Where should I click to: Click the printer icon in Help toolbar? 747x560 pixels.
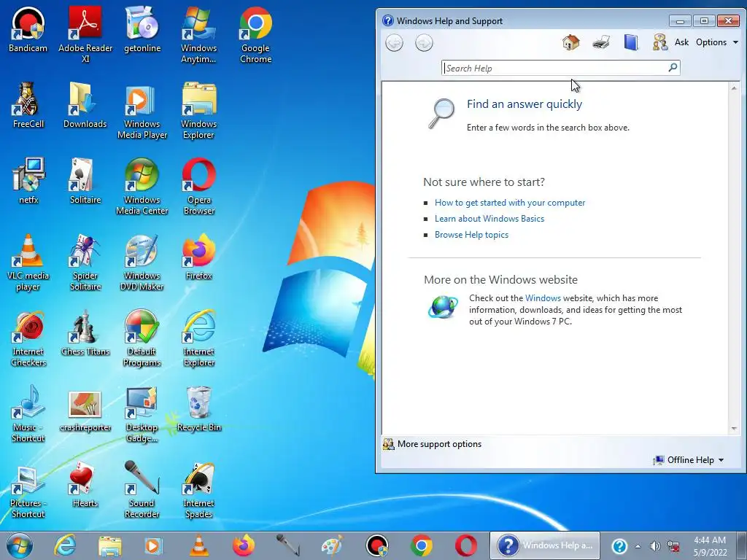[x=601, y=42]
